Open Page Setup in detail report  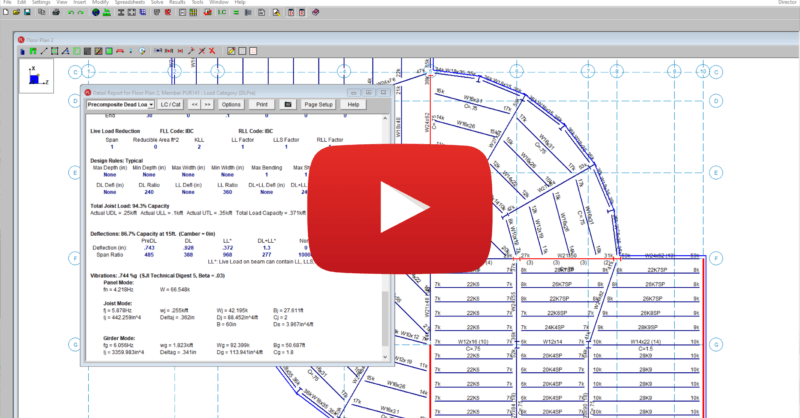[x=318, y=103]
